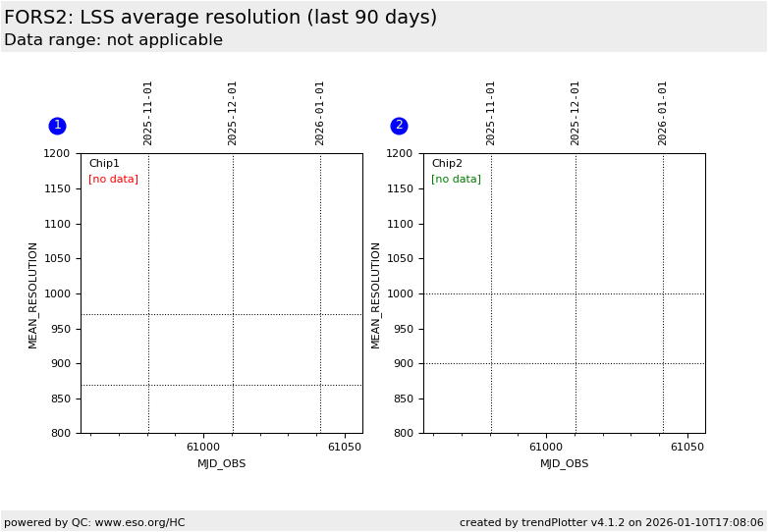Viewport: 768px width, 532px height.
Task: Click the 2025-12-01 date marker above the right plot
Action: [576, 113]
